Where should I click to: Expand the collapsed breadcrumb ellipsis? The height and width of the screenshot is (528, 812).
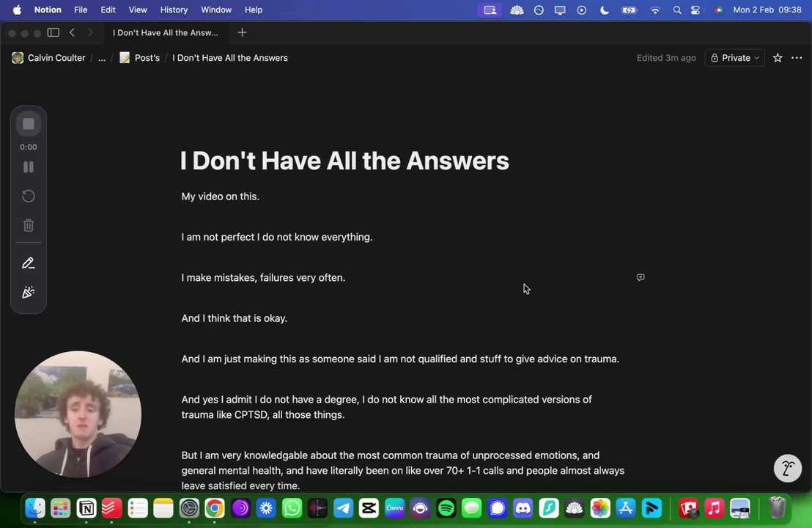coord(102,57)
